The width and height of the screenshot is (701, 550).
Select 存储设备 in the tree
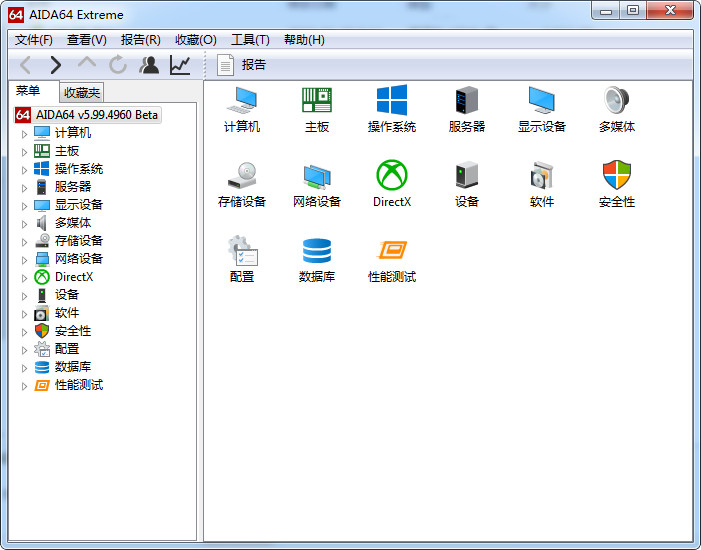(x=79, y=241)
